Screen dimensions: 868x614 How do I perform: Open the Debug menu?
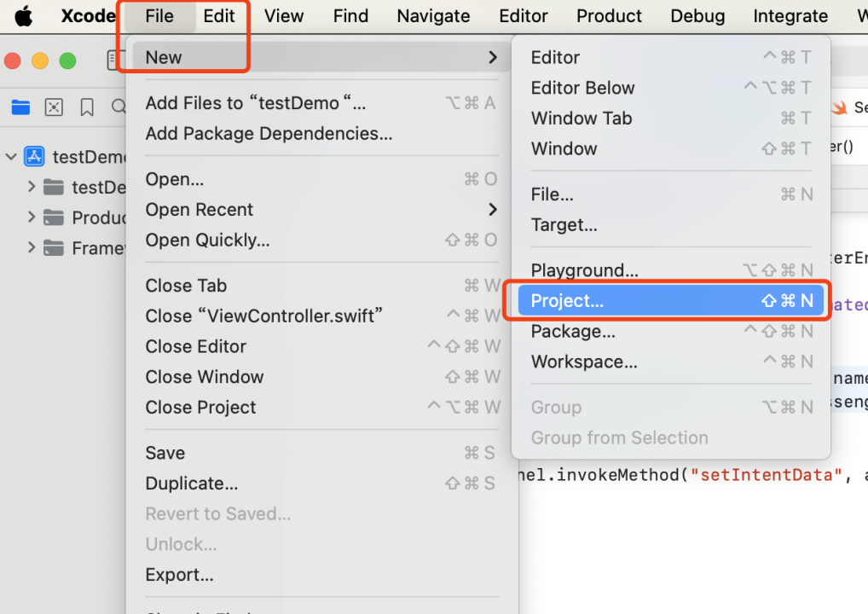point(697,16)
